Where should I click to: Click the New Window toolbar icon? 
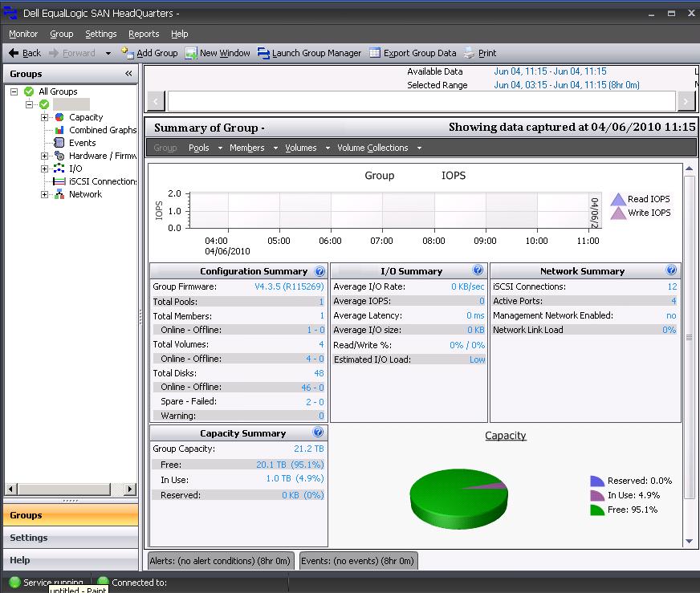click(191, 53)
